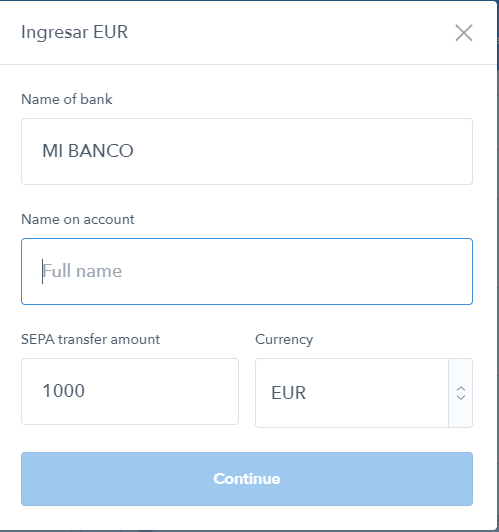Click the Full name placeholder text
Viewport: 499px width, 532px height.
tap(82, 271)
